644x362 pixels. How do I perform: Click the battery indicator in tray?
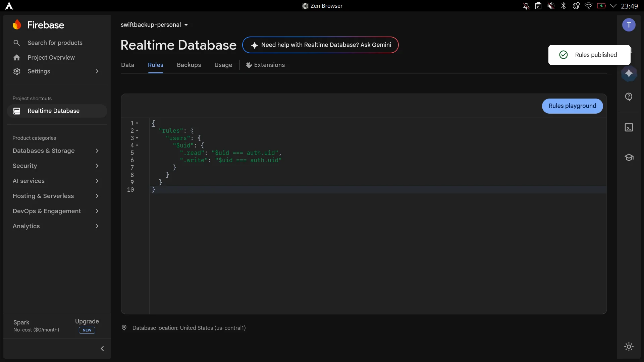click(x=601, y=6)
